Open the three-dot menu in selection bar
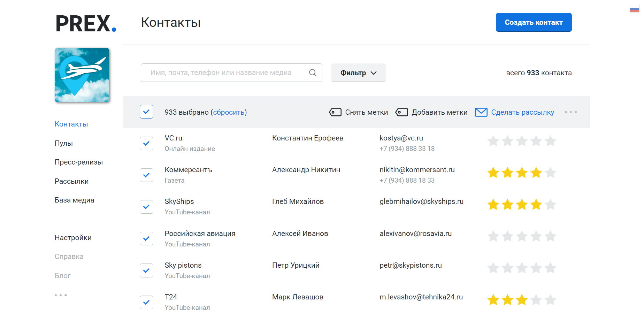Screen dimensions: 644x313 point(570,112)
